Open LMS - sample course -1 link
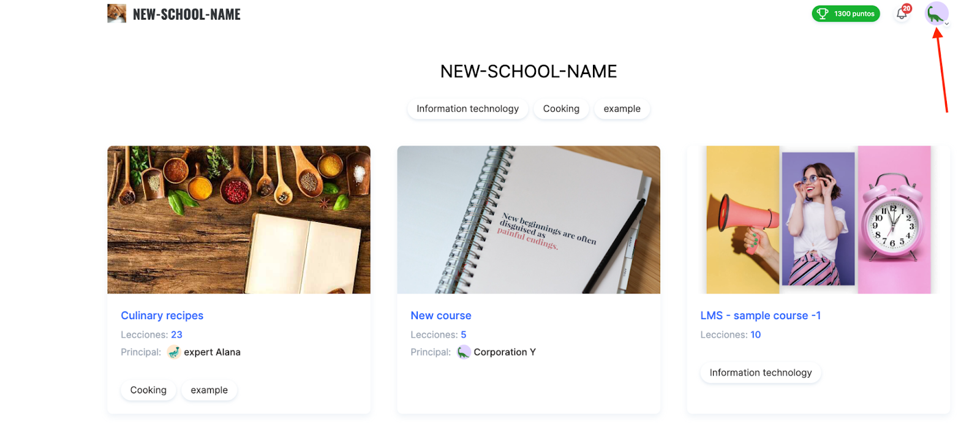The image size is (980, 435). click(x=761, y=316)
